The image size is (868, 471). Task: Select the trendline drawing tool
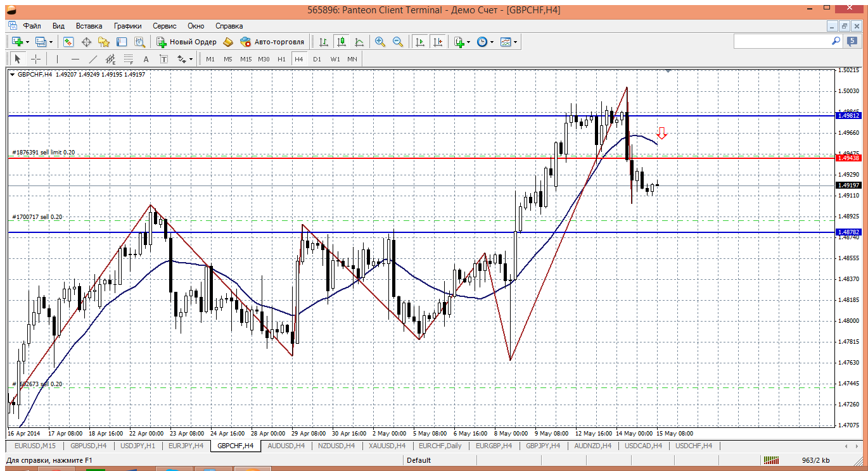[93, 59]
